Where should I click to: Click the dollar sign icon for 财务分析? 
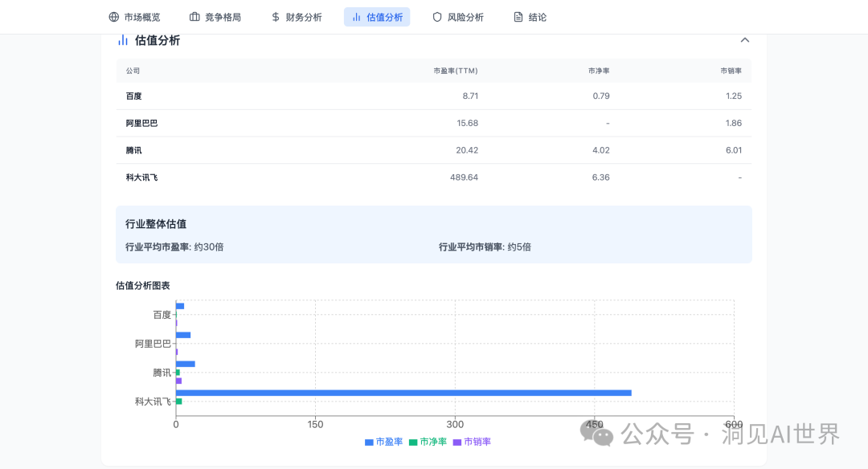[276, 17]
